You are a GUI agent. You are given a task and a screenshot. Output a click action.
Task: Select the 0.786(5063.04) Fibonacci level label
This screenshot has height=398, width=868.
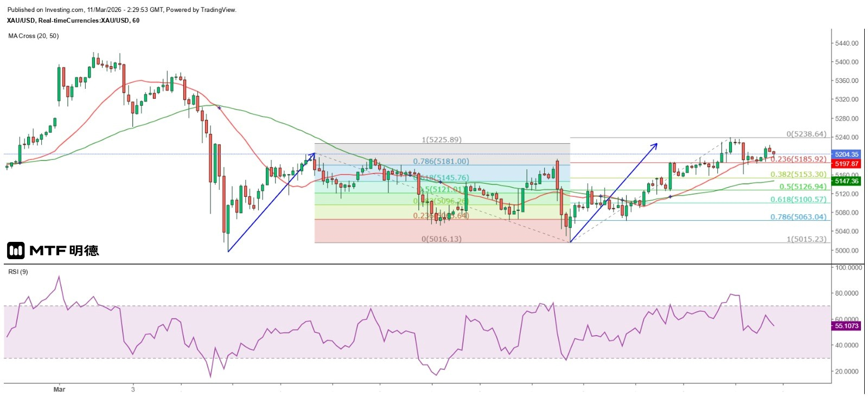click(x=799, y=217)
